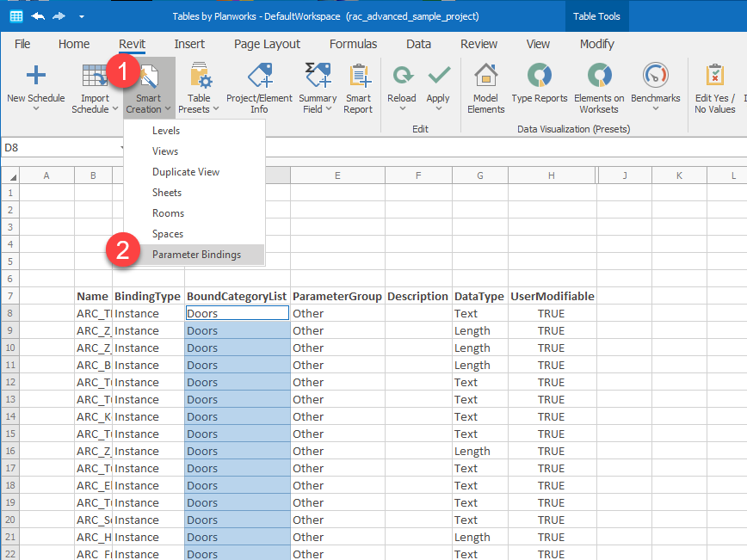747x560 pixels.
Task: Open the Elements on Worksets preset
Action: [x=599, y=89]
